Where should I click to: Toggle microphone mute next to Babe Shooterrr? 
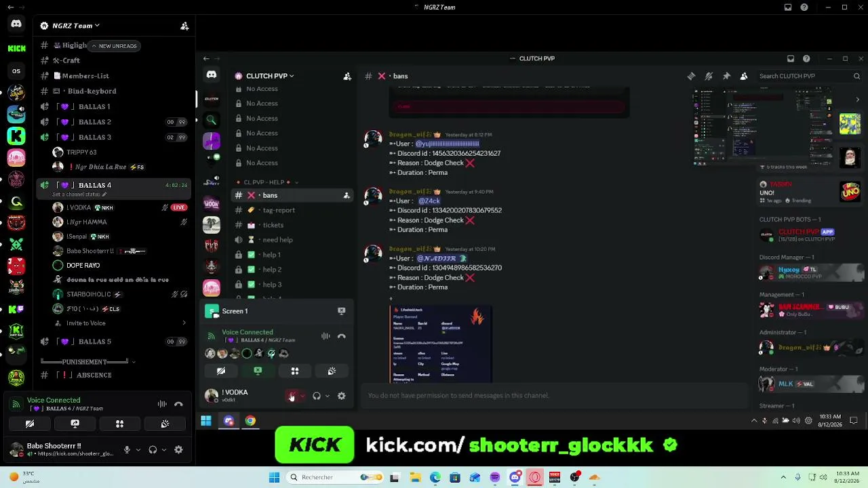(x=127, y=449)
